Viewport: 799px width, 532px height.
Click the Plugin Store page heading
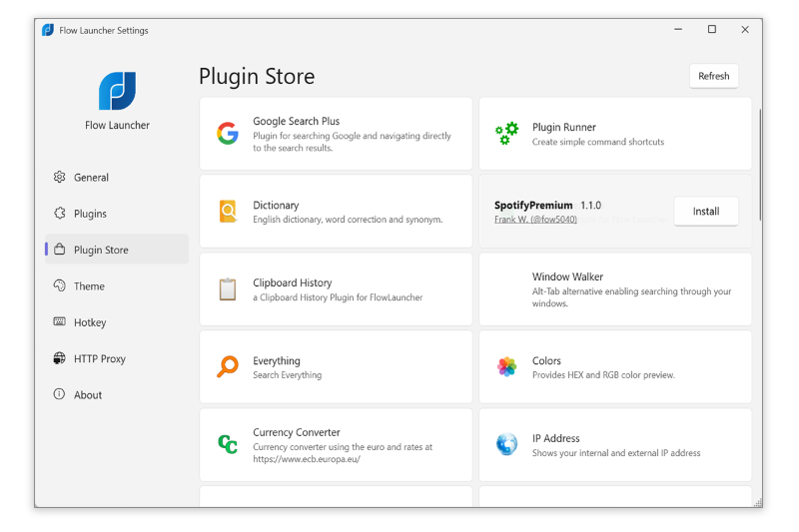pyautogui.click(x=257, y=77)
